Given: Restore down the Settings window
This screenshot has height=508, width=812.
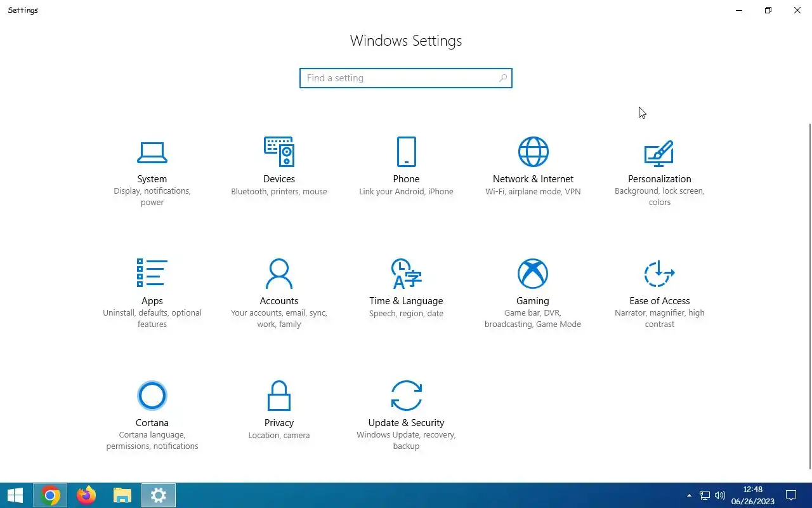Looking at the screenshot, I should click(768, 10).
